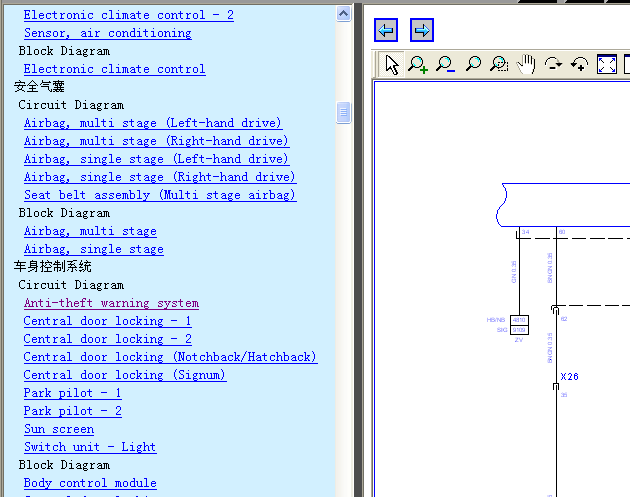Open Airbag, multi stage (Left-hand drive)
Image resolution: width=630 pixels, height=497 pixels.
coord(153,123)
